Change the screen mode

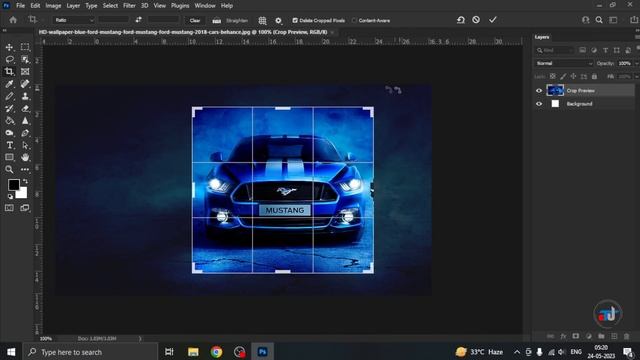point(25,208)
